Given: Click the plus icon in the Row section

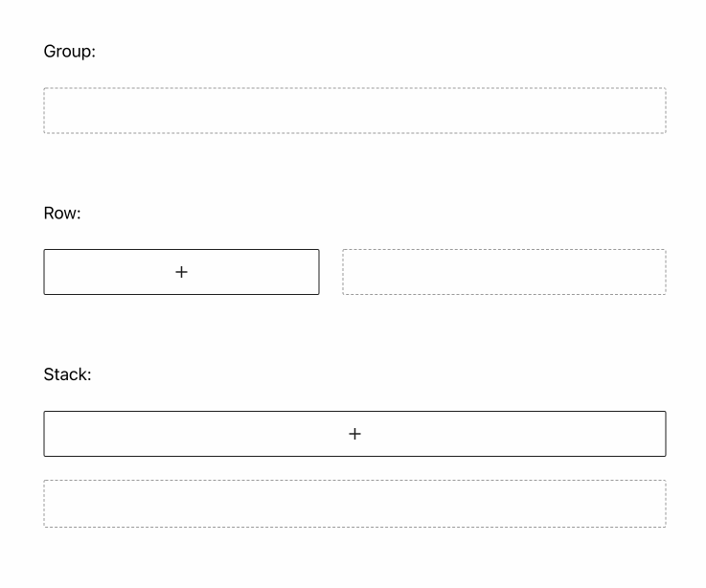Looking at the screenshot, I should [181, 272].
